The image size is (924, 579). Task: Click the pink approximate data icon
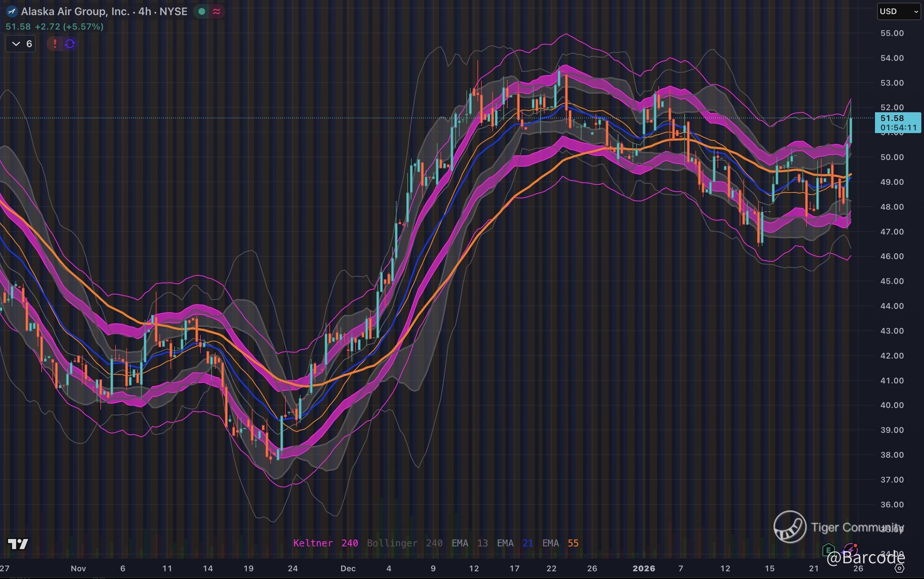point(217,11)
